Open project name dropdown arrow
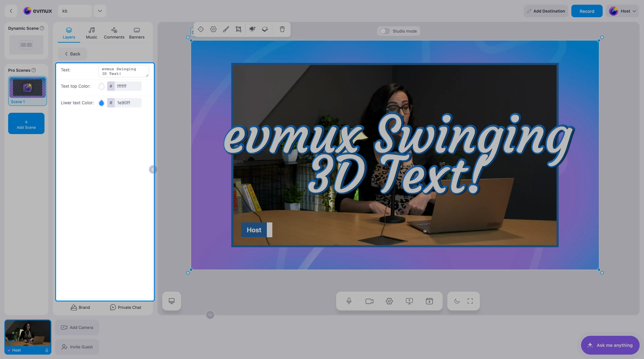Image resolution: width=644 pixels, height=359 pixels. tap(100, 11)
